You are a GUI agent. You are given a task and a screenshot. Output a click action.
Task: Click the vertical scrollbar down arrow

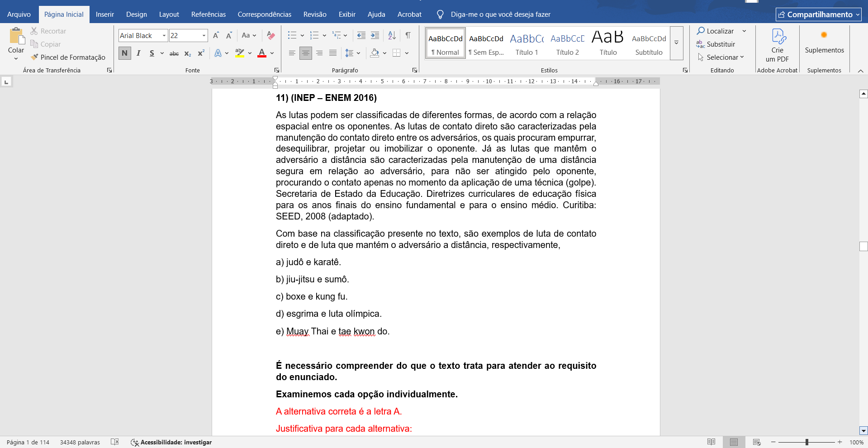point(863,431)
